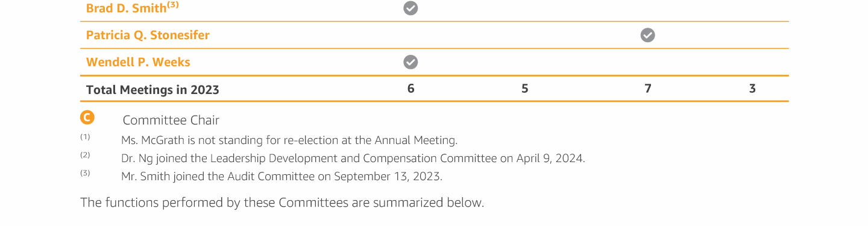
Task: Click the footnote about Dr. Ng joining committee
Action: [353, 159]
